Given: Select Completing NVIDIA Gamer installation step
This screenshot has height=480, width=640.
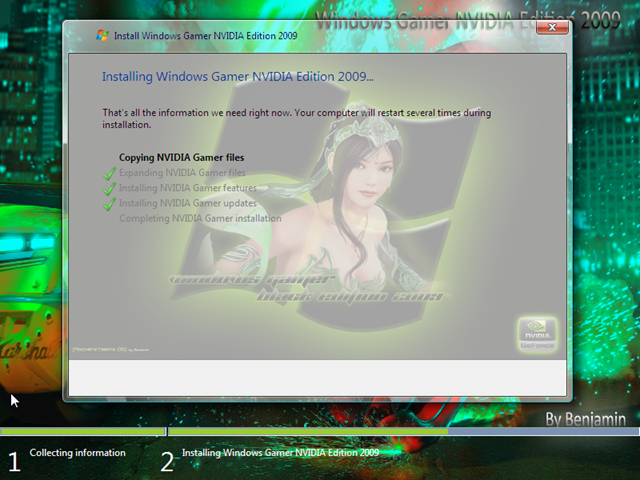Looking at the screenshot, I should [200, 218].
